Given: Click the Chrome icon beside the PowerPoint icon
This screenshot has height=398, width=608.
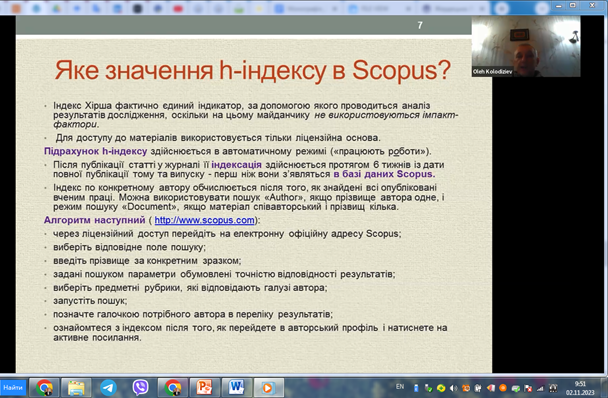Looking at the screenshot, I should coord(172,387).
